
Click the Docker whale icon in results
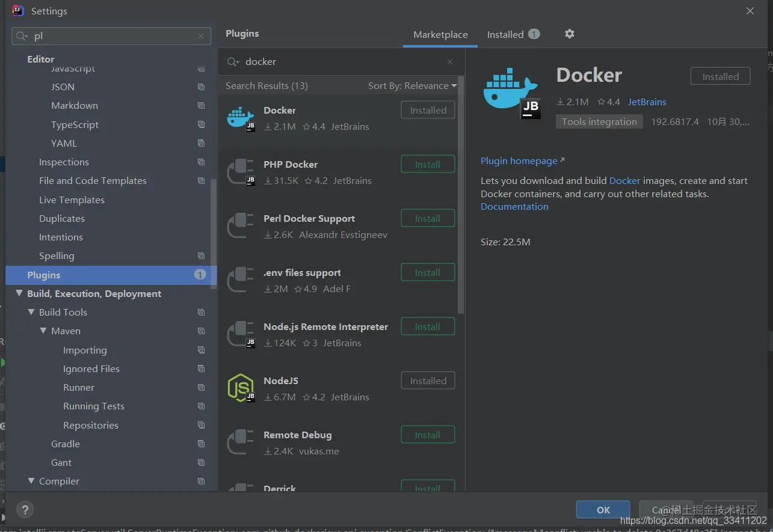coord(241,118)
